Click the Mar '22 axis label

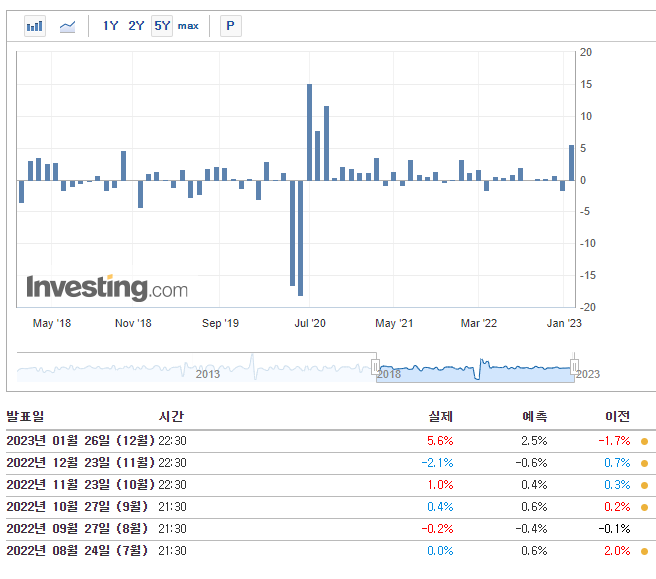click(479, 323)
